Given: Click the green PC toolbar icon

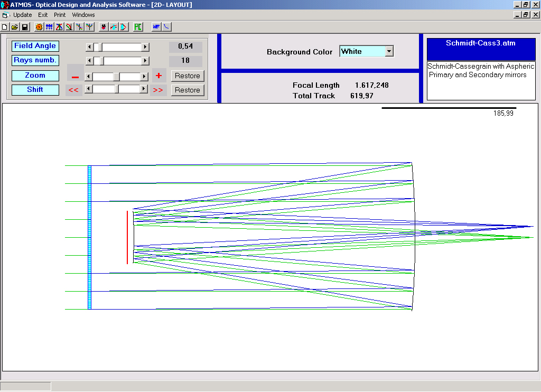Looking at the screenshot, I should 138,27.
